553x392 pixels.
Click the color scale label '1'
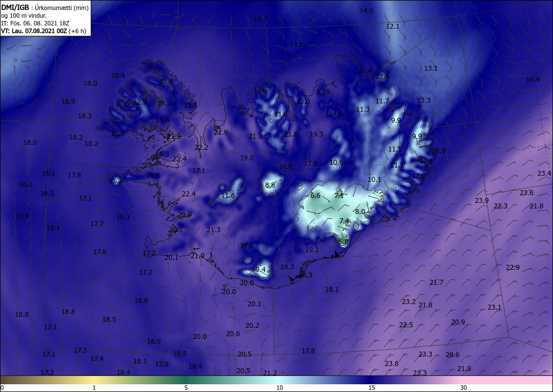point(94,388)
